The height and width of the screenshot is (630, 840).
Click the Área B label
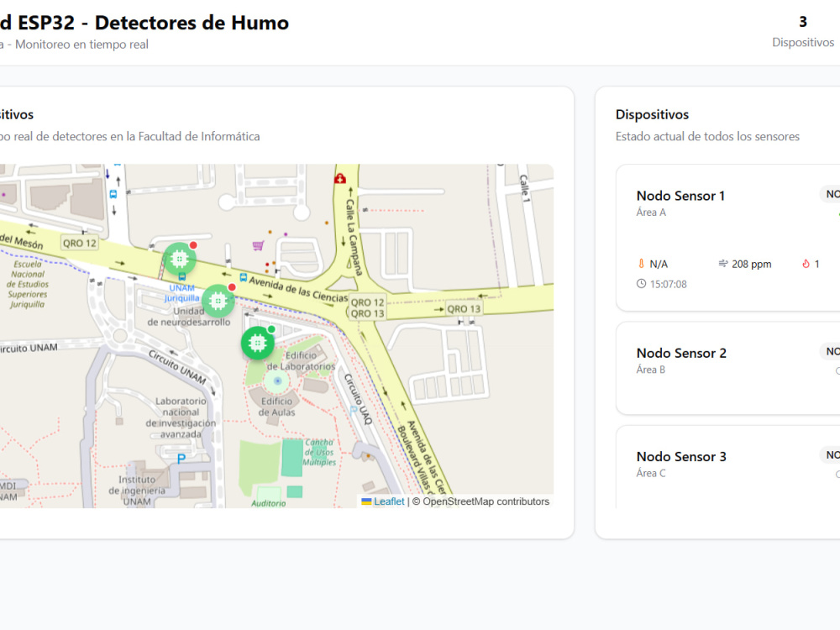click(651, 370)
